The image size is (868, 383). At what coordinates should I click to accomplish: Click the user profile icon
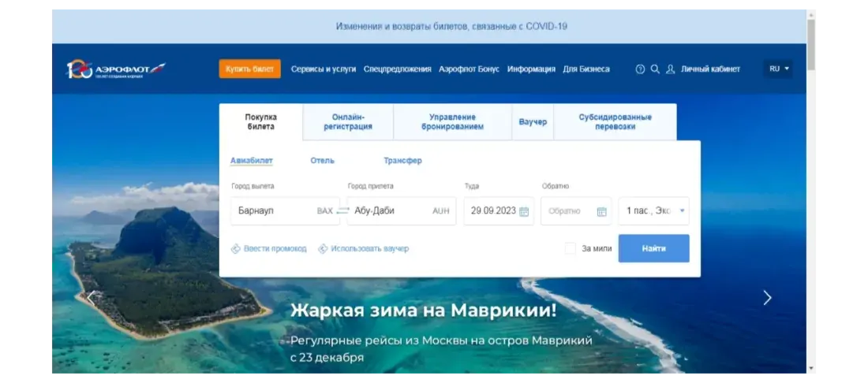pos(671,69)
